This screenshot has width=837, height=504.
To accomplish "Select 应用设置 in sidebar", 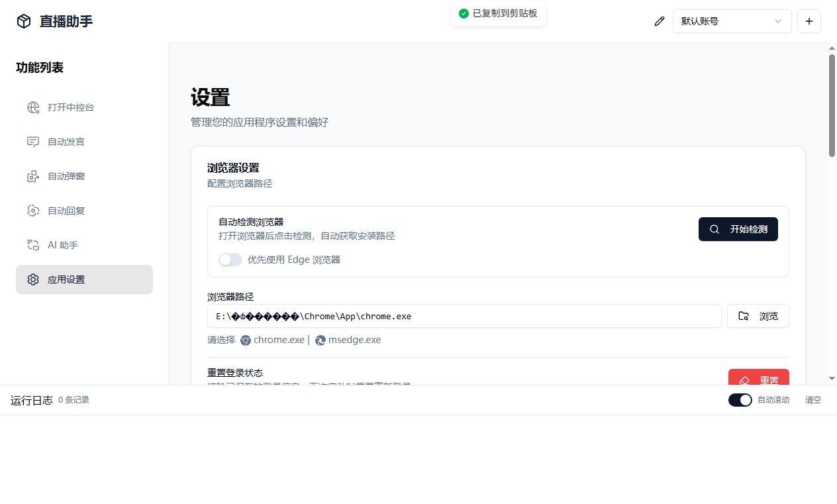I will tap(84, 279).
